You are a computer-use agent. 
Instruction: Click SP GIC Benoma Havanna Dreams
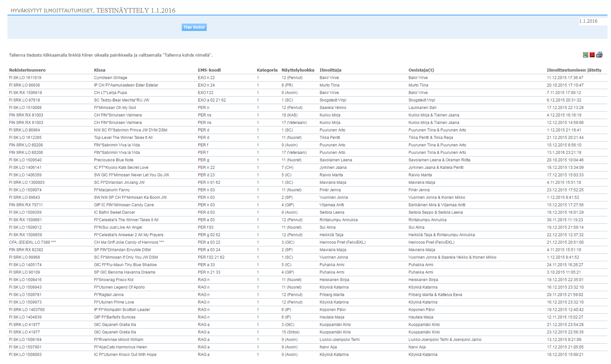coord(124,272)
